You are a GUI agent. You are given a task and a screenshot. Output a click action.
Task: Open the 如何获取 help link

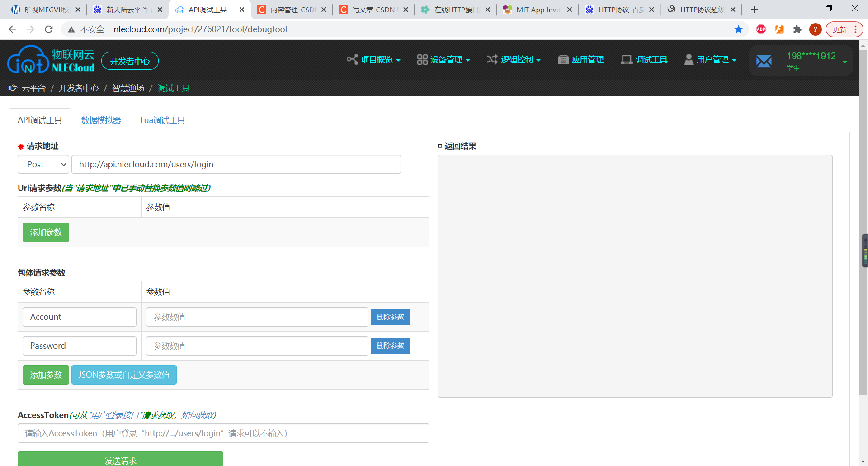tap(198, 415)
